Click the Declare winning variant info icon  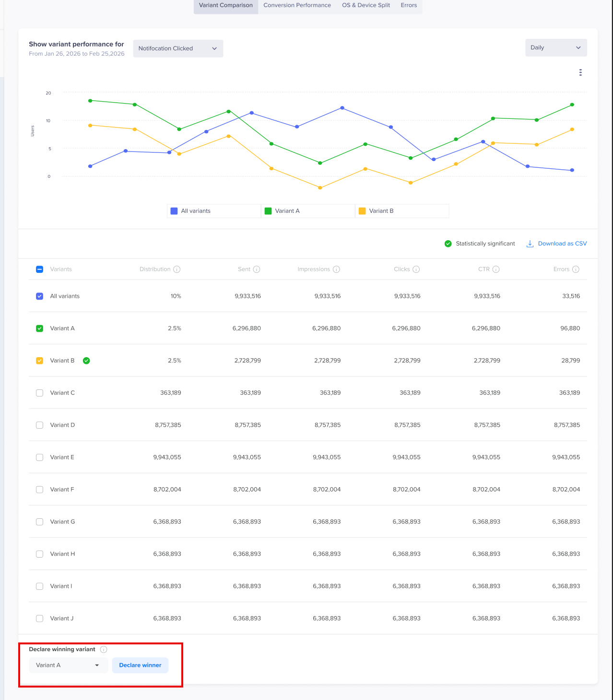tap(104, 650)
